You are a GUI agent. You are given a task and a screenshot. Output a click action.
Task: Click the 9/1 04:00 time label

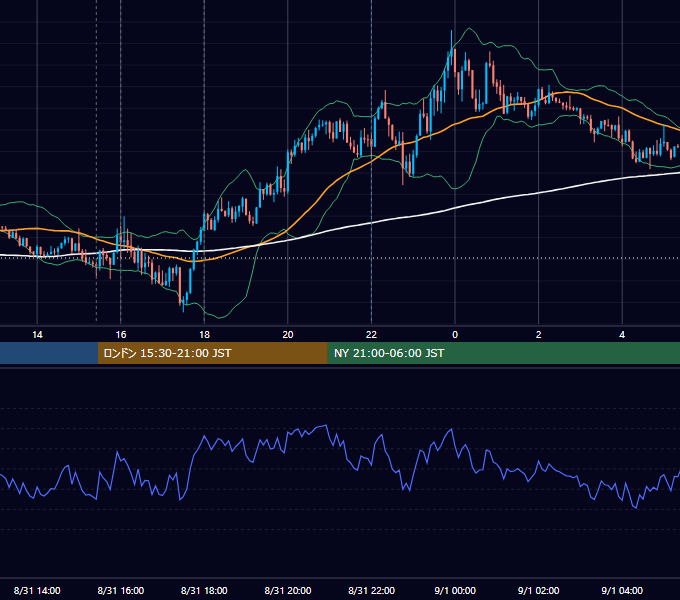622,590
